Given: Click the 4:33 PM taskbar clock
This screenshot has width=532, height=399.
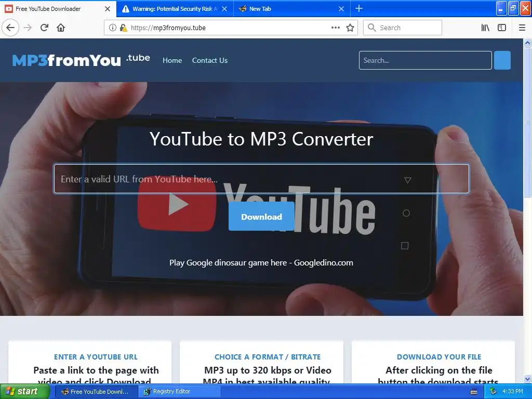Looking at the screenshot, I should [x=513, y=392].
